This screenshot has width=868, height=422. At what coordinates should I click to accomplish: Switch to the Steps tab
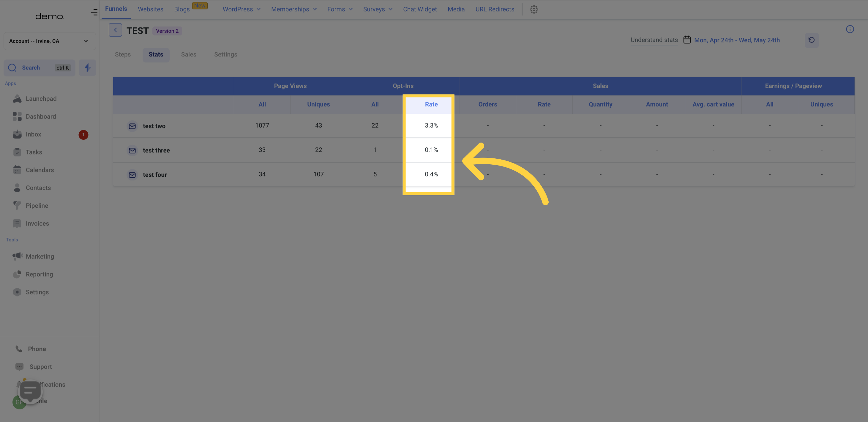(123, 55)
